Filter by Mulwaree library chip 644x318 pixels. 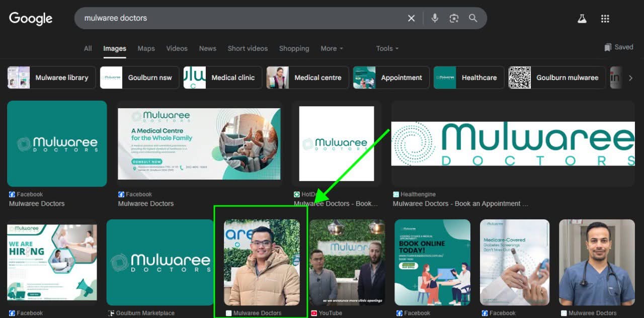[51, 77]
